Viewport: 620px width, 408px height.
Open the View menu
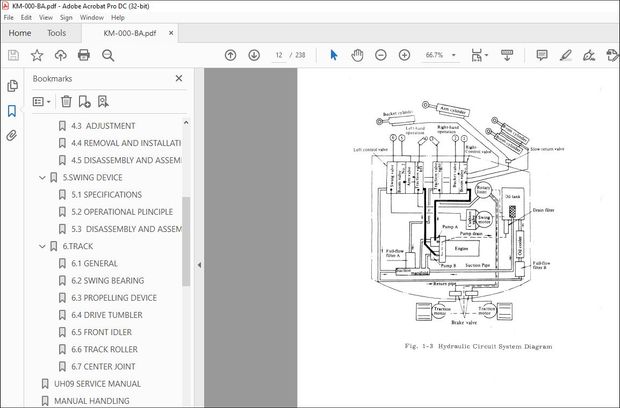tap(45, 17)
